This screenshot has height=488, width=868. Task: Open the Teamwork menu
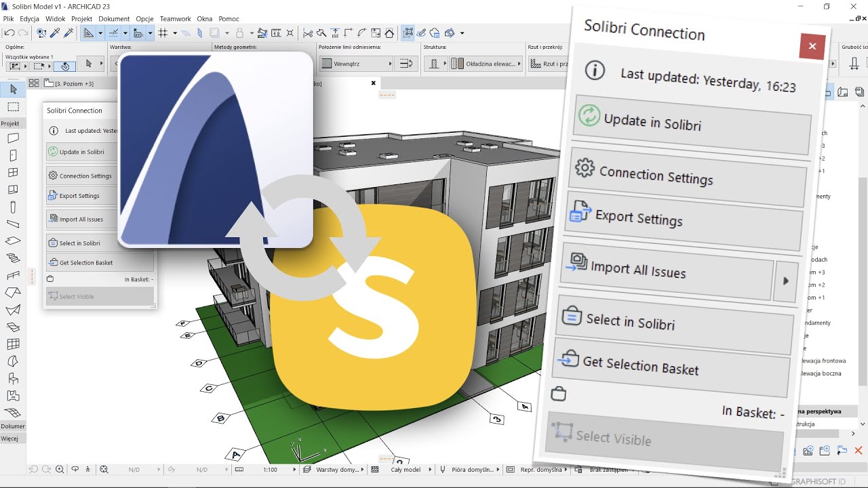(x=175, y=19)
